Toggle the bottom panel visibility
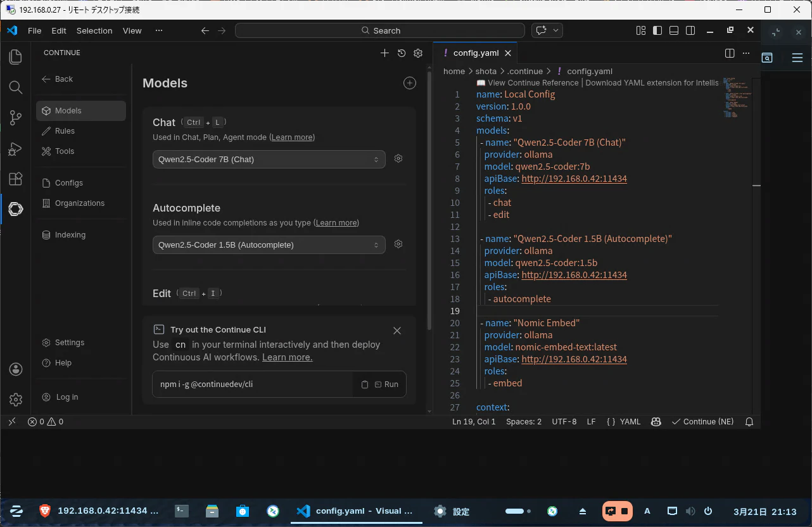 click(674, 30)
